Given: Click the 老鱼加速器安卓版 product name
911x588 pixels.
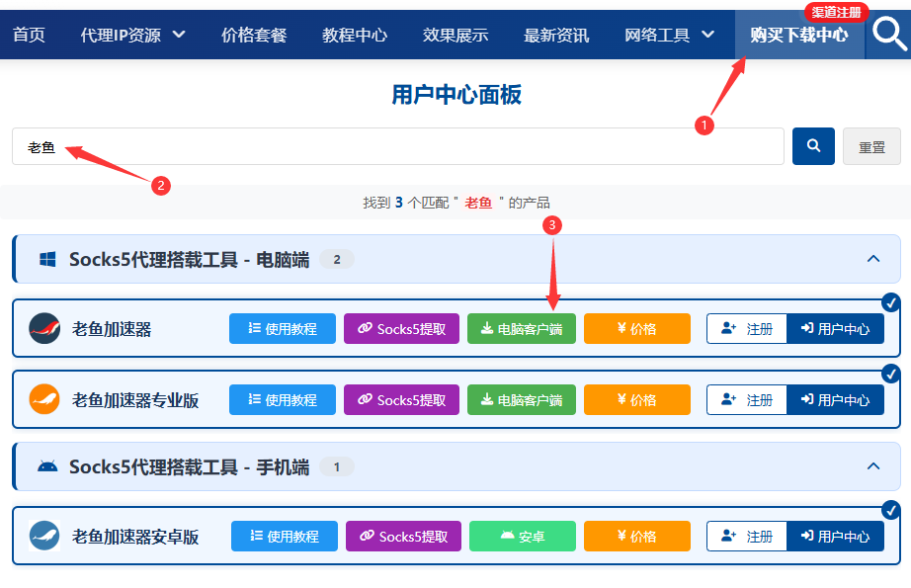Looking at the screenshot, I should pos(135,537).
